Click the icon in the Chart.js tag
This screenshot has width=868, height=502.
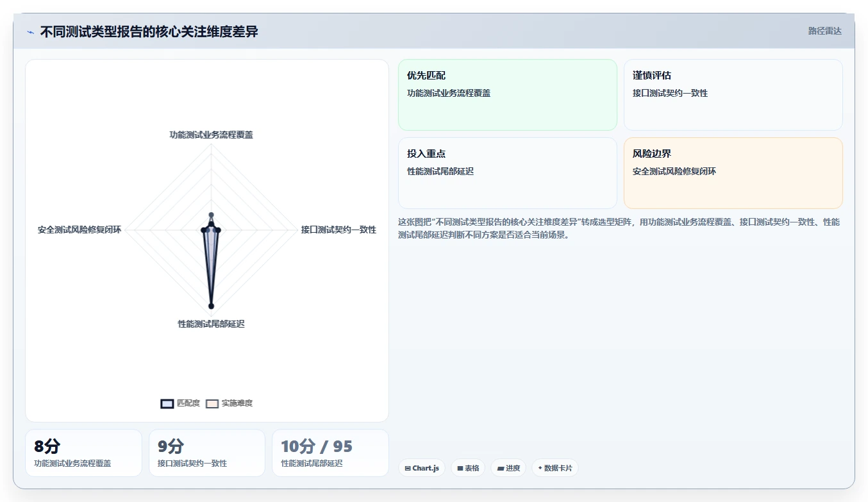tap(408, 469)
